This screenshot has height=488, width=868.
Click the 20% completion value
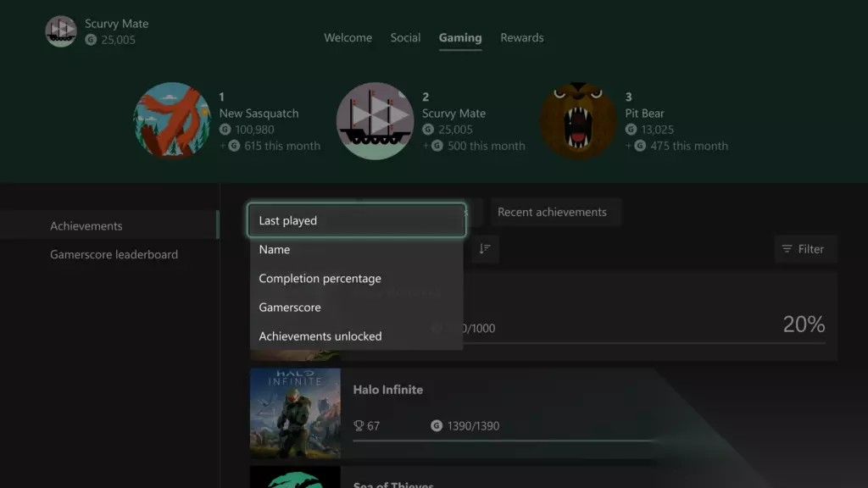[804, 324]
